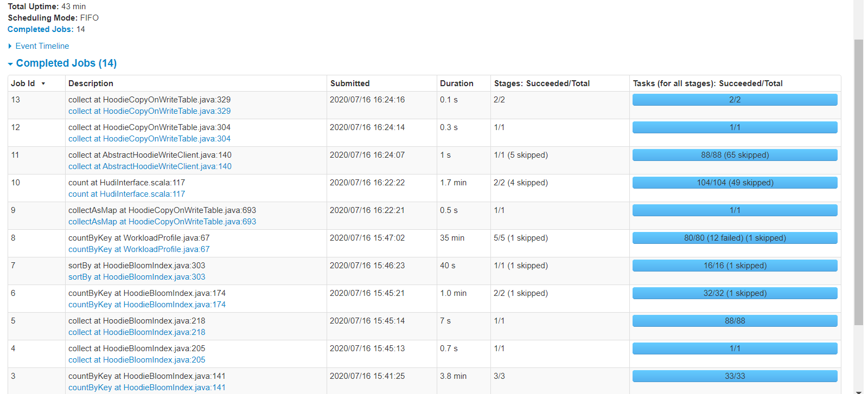This screenshot has width=868, height=394.
Task: Select duration value 40 s
Action: tap(448, 266)
